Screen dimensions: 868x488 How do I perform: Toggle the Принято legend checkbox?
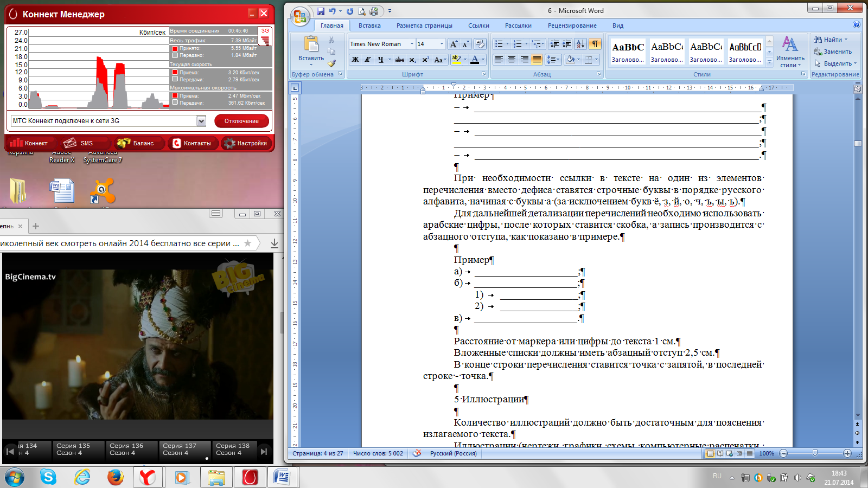coord(175,48)
